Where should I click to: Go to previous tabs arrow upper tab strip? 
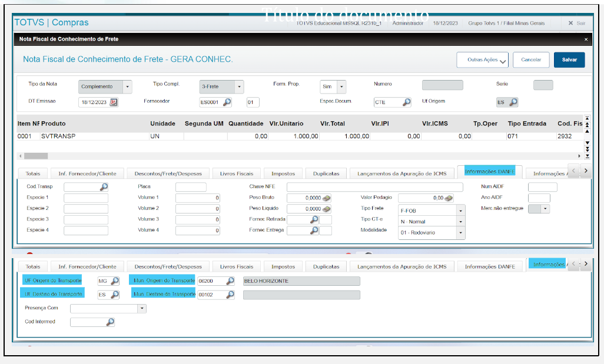tap(573, 171)
